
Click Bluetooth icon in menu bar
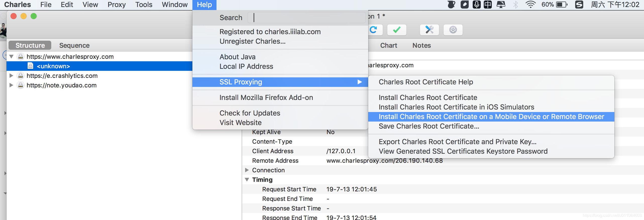pos(515,5)
